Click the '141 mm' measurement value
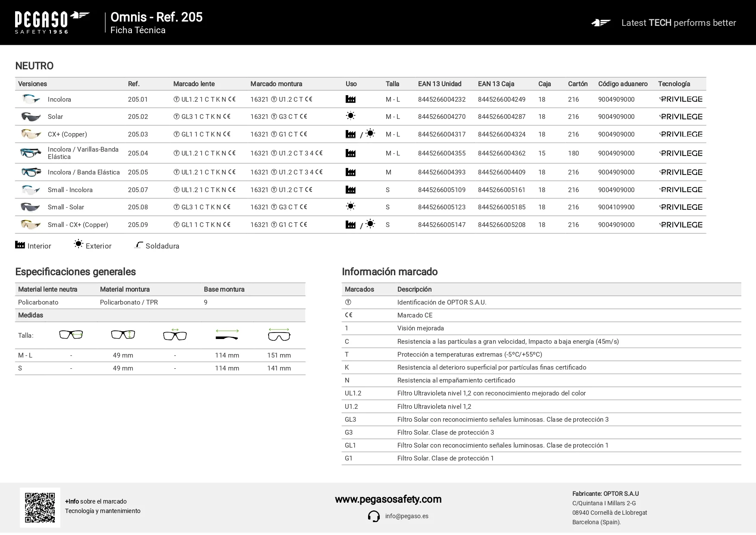The height and width of the screenshot is (535, 756). pos(279,368)
